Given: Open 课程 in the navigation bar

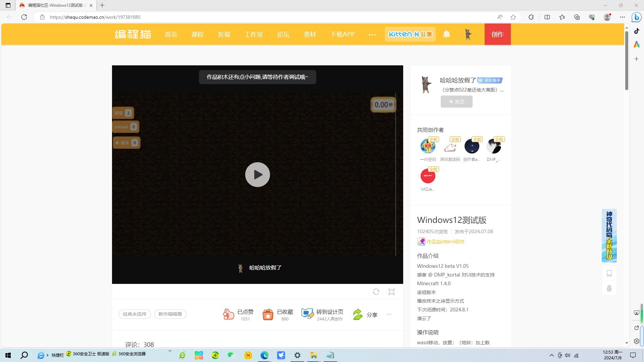Looking at the screenshot, I should pyautogui.click(x=197, y=34).
